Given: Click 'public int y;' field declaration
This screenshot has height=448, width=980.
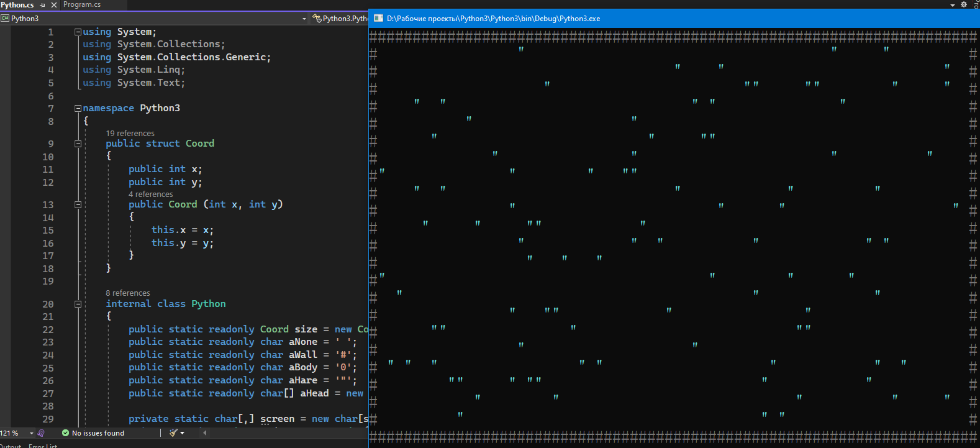Looking at the screenshot, I should (165, 182).
